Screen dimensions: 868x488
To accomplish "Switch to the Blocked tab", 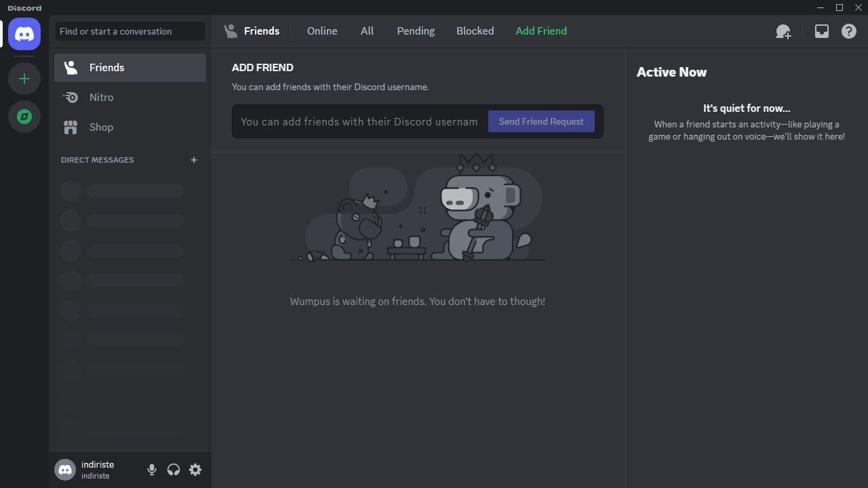I will pyautogui.click(x=475, y=31).
